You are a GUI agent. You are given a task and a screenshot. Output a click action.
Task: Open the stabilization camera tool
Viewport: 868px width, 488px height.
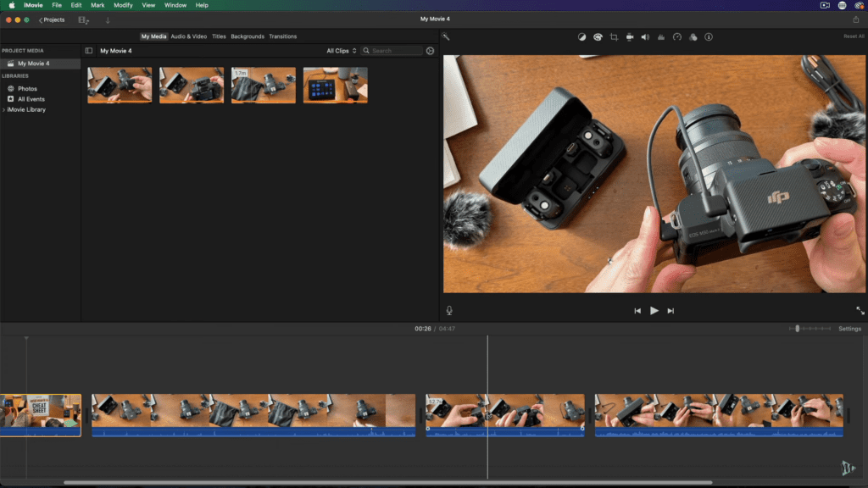(630, 37)
